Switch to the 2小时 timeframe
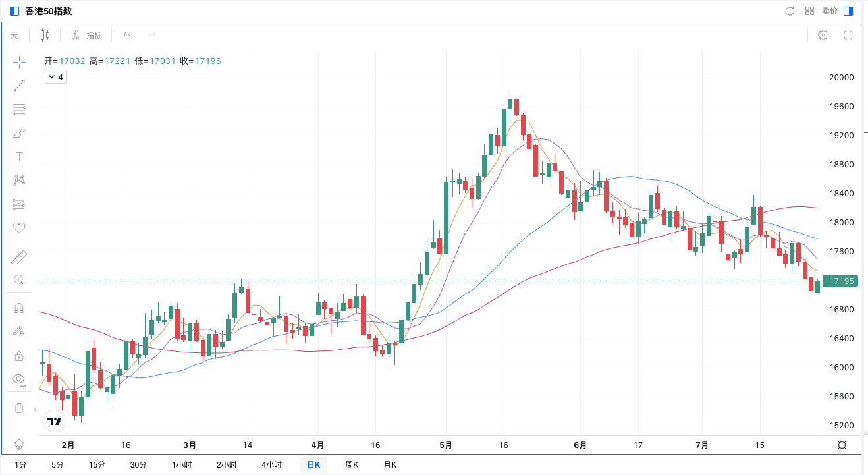The image size is (868, 475). click(226, 464)
